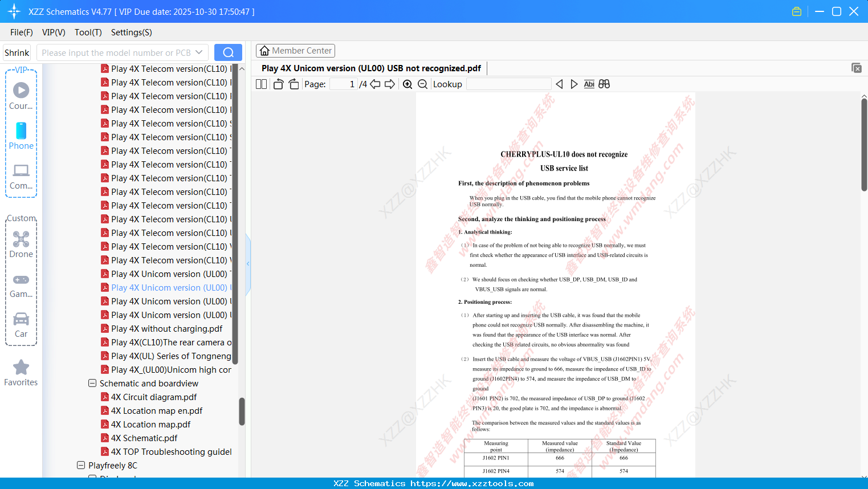The height and width of the screenshot is (489, 868).
Task: Open 4X Circuit diagram.pdf
Action: coord(154,397)
